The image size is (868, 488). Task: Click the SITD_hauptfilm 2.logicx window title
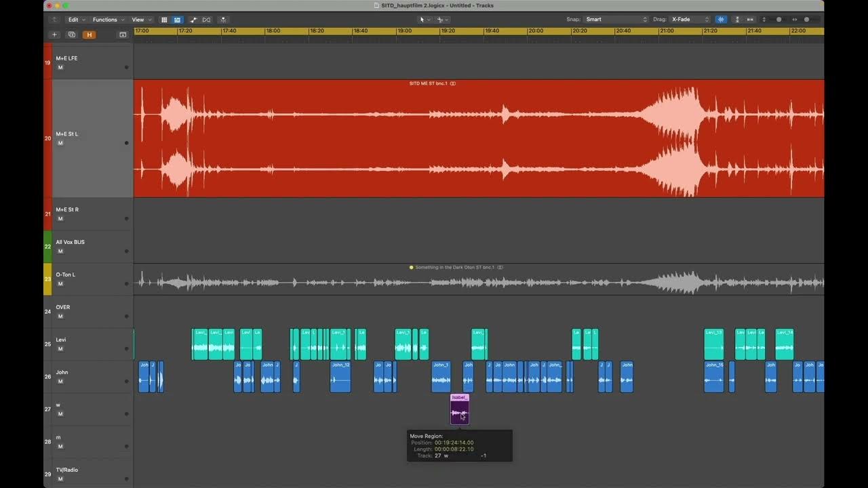[x=437, y=5]
